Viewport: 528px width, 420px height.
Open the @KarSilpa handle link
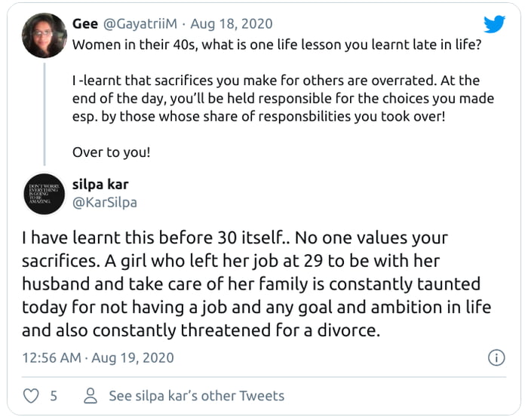(x=104, y=202)
